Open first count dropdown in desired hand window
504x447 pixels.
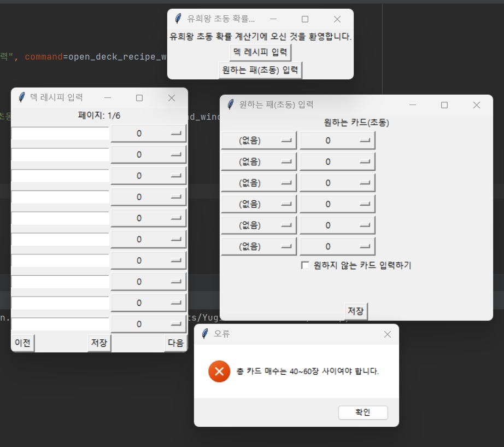point(337,140)
